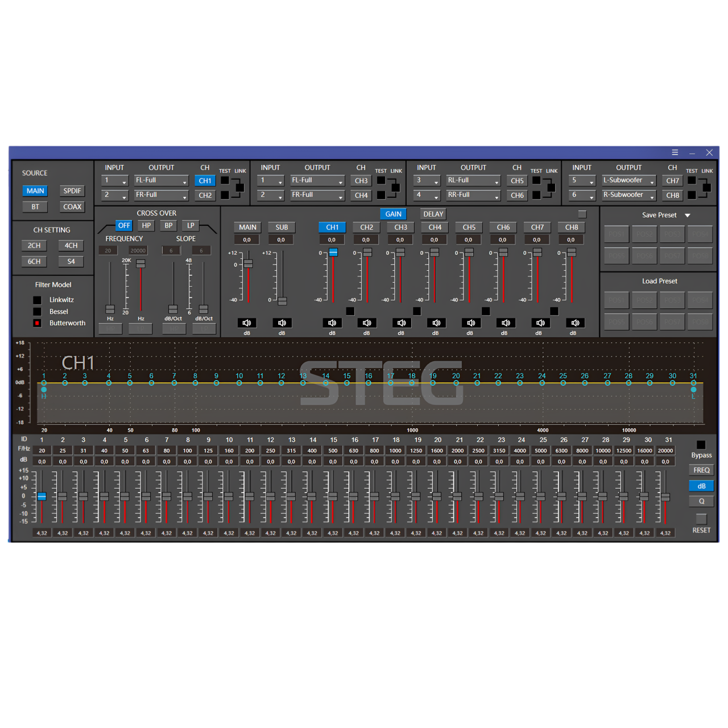Click the MAIN volume fader handle
This screenshot has width=728, height=728.
248,263
